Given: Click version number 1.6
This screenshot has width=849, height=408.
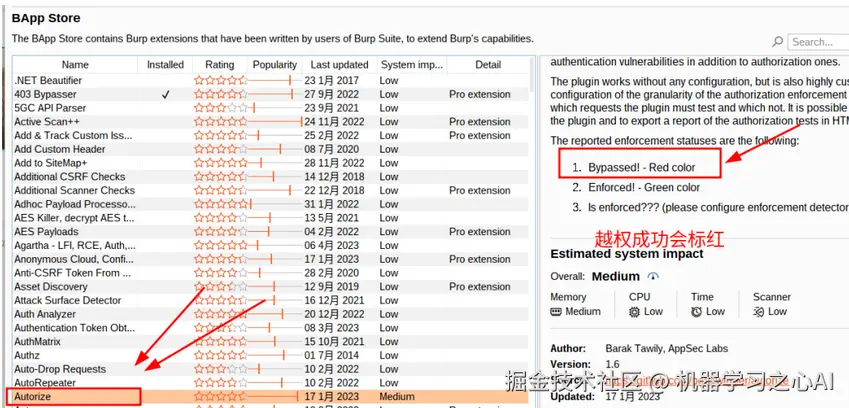Looking at the screenshot, I should [612, 364].
